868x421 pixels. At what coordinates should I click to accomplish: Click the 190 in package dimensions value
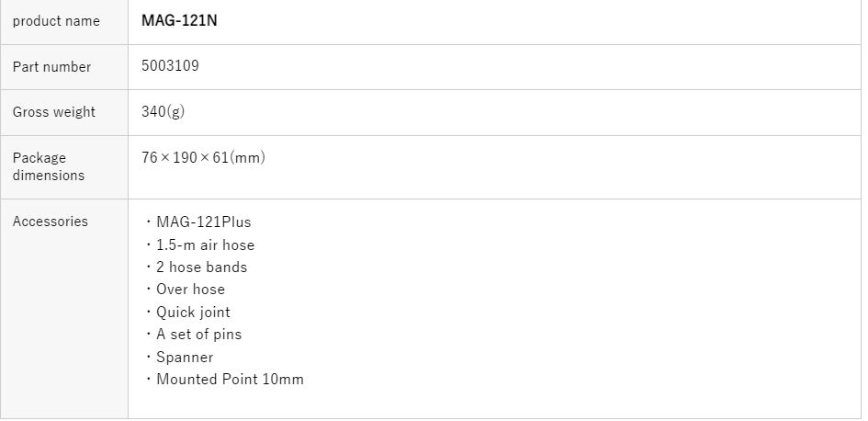coord(187,158)
